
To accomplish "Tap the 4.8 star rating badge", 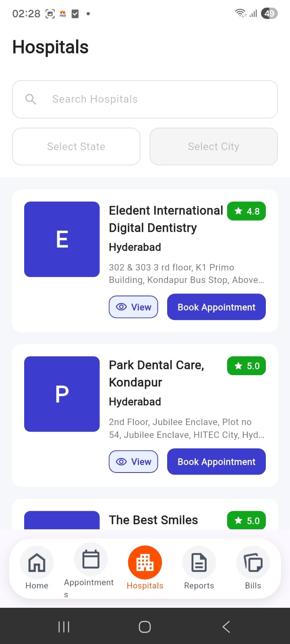I will (x=246, y=211).
